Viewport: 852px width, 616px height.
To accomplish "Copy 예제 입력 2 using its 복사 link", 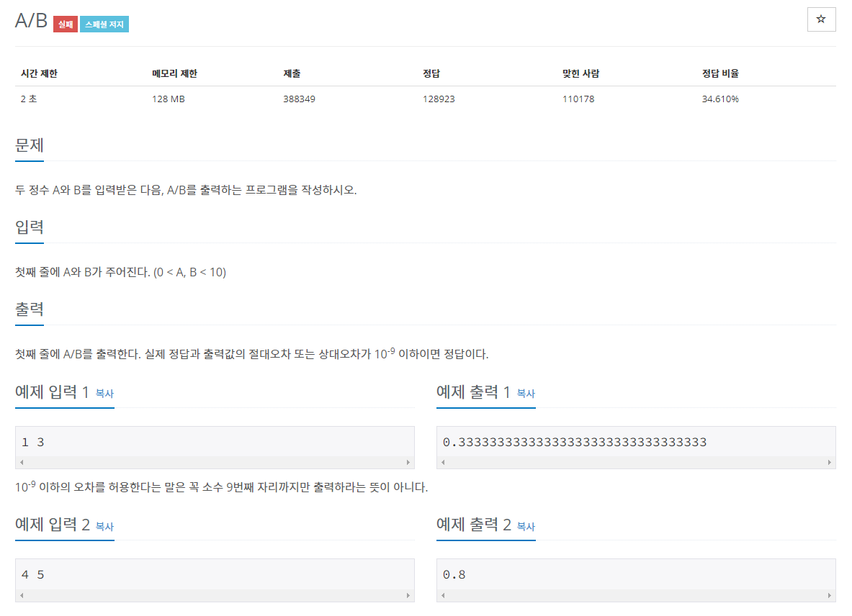I will click(x=105, y=527).
